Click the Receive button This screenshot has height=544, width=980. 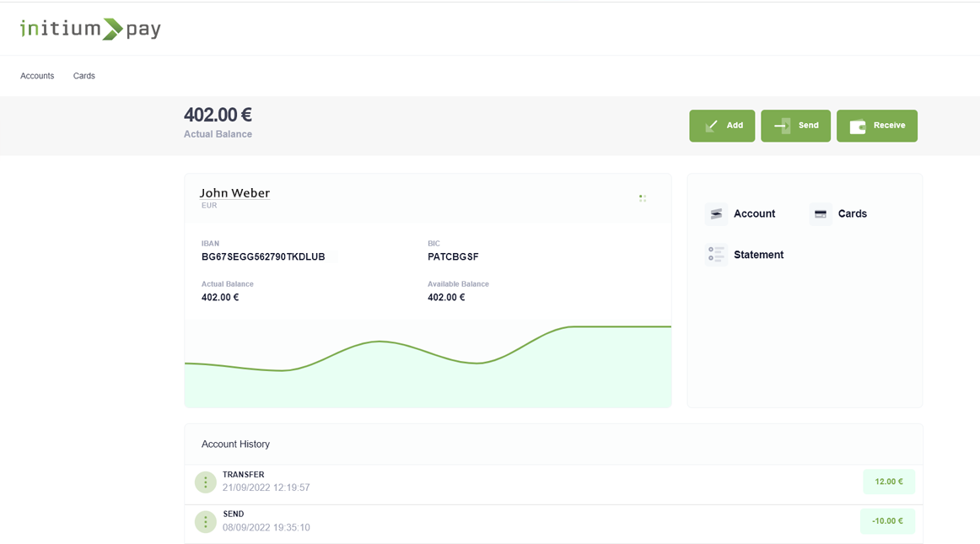877,126
